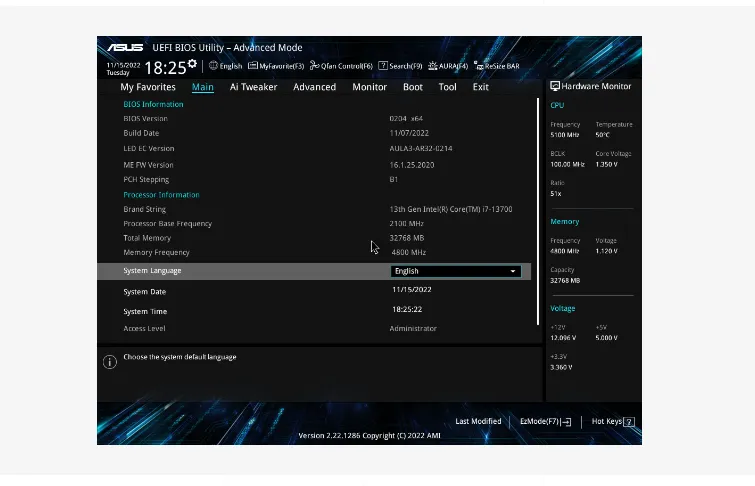
Task: Open AURA(F4) lighting settings
Action: (x=448, y=66)
